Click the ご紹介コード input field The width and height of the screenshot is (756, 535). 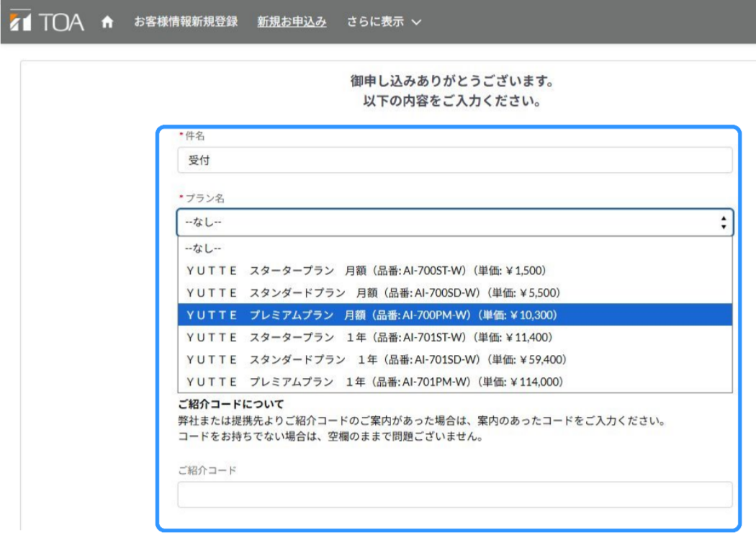[x=454, y=495]
